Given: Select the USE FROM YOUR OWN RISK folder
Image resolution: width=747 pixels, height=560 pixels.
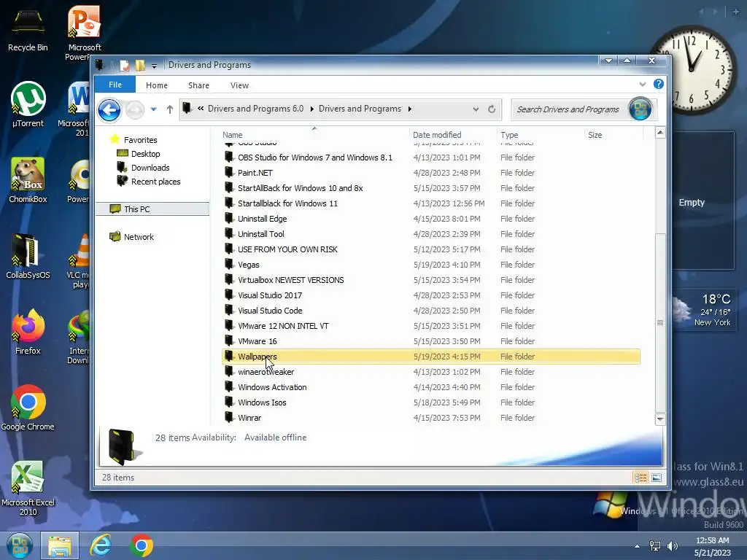Looking at the screenshot, I should (431, 249).
